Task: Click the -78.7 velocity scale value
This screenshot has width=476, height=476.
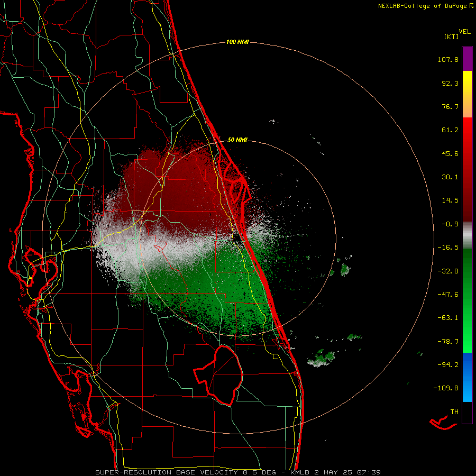Action: 448,342
